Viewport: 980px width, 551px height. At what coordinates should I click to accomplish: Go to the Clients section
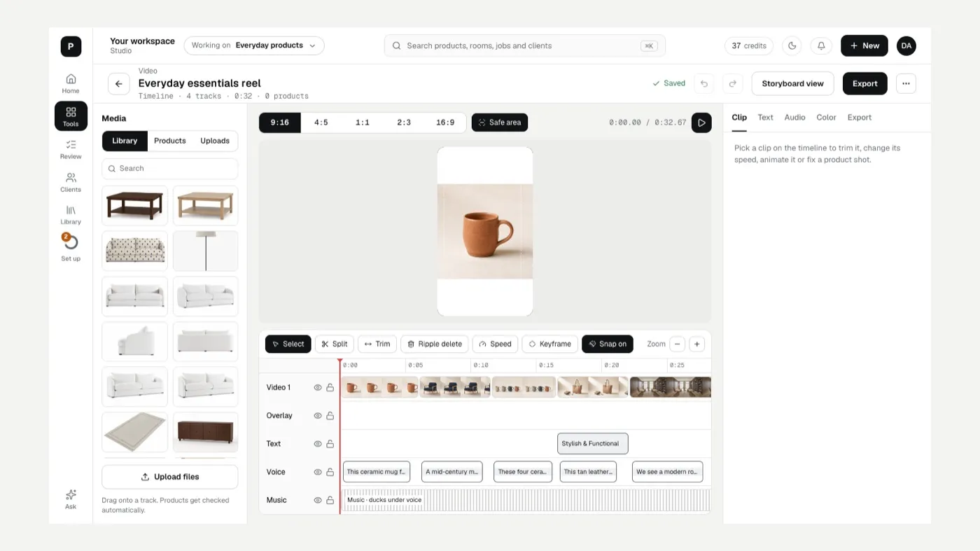(71, 182)
